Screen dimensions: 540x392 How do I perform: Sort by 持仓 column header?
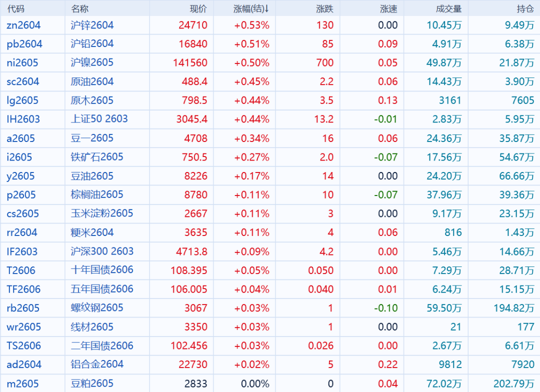(525, 8)
